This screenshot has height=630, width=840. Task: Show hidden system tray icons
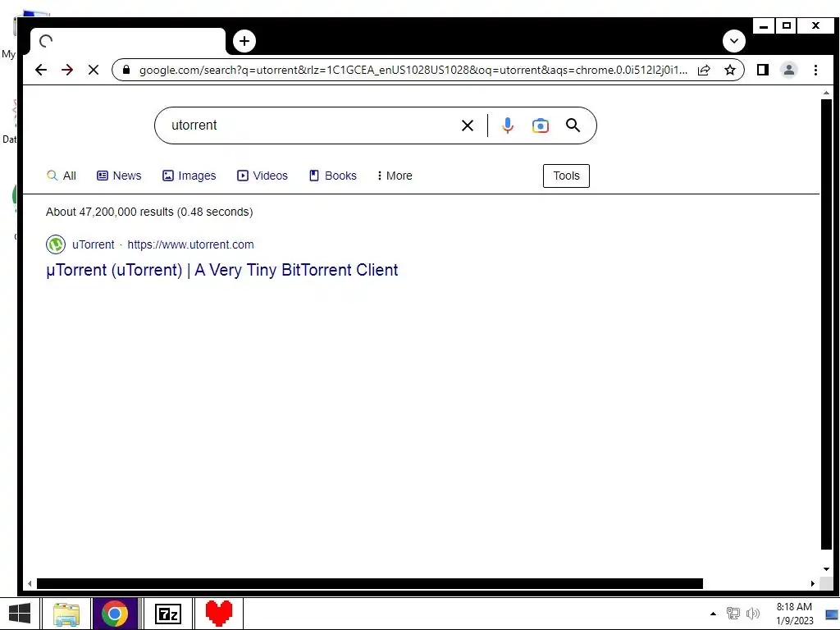(713, 614)
